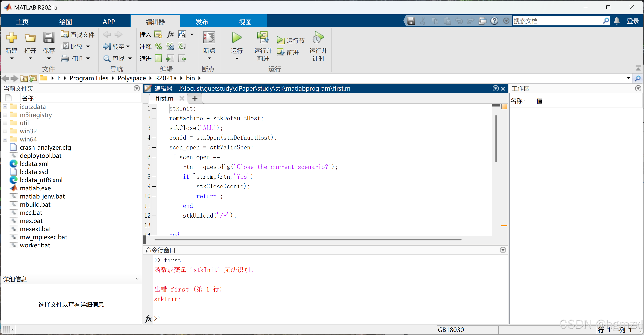Viewport: 644px width, 335px height.
Task: Click the quick-access save icon in title toolbar
Action: (411, 21)
